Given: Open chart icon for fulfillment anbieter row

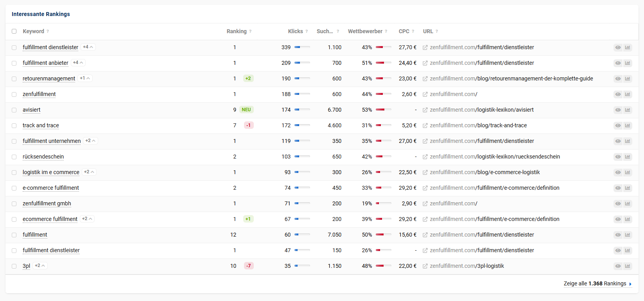Looking at the screenshot, I should pos(628,63).
